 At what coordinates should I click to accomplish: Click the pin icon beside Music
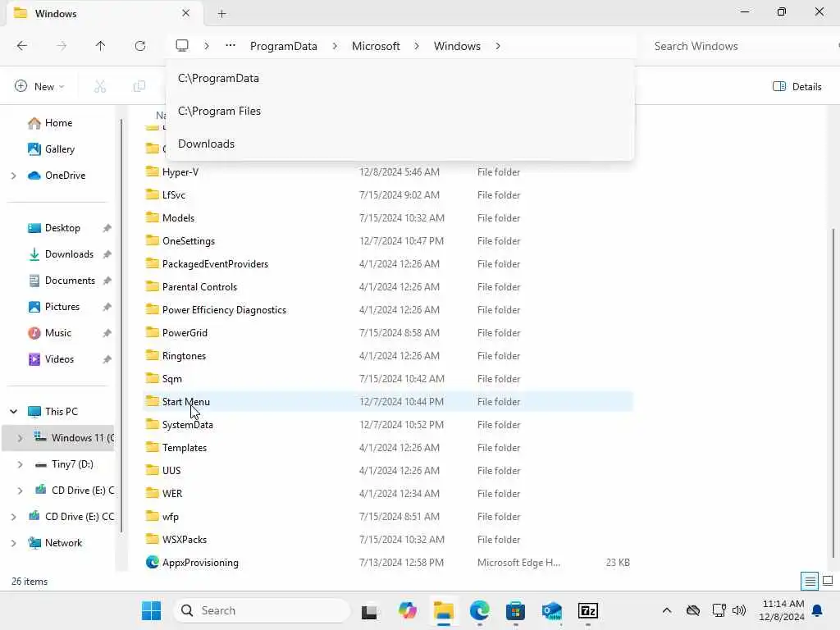coord(107,333)
